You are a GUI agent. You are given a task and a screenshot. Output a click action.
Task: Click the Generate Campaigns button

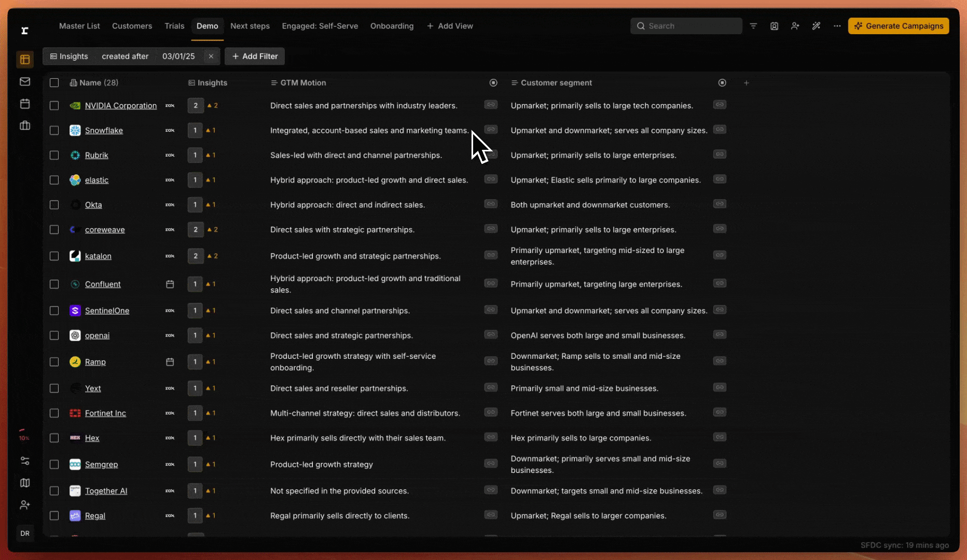[899, 25]
